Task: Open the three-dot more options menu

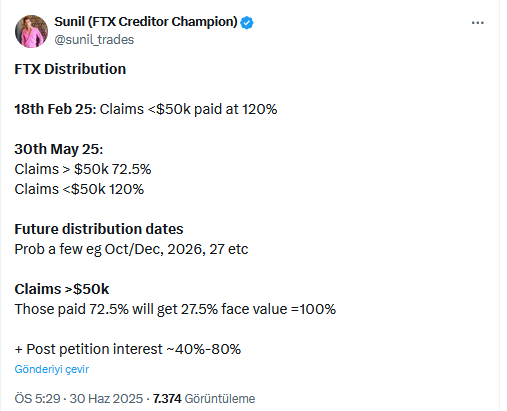Action: point(477,23)
